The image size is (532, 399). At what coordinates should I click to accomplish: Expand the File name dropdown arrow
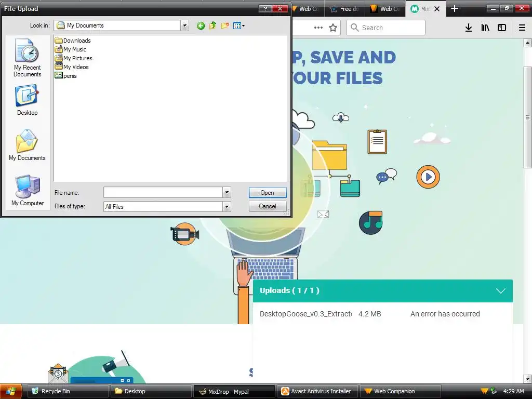coord(227,193)
